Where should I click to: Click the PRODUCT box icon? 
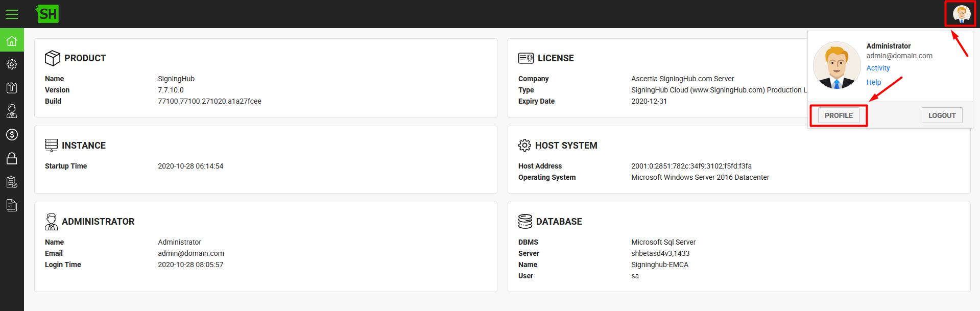53,58
